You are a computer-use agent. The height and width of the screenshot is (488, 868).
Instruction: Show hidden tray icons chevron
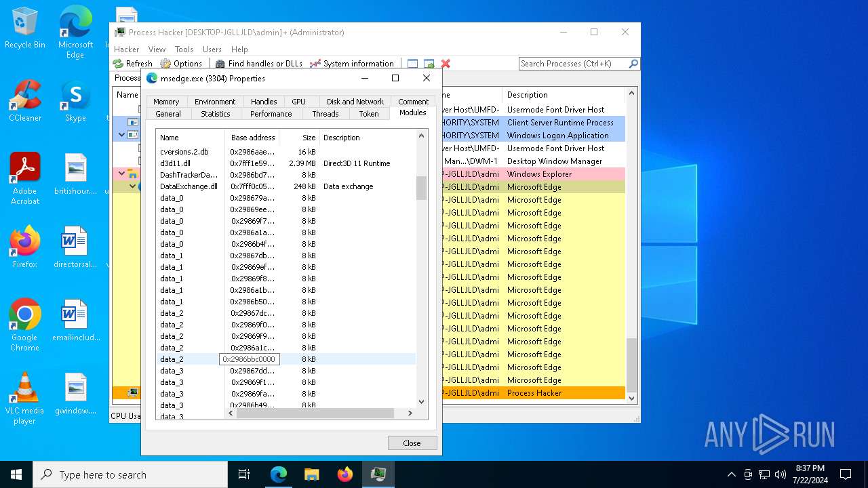(731, 474)
